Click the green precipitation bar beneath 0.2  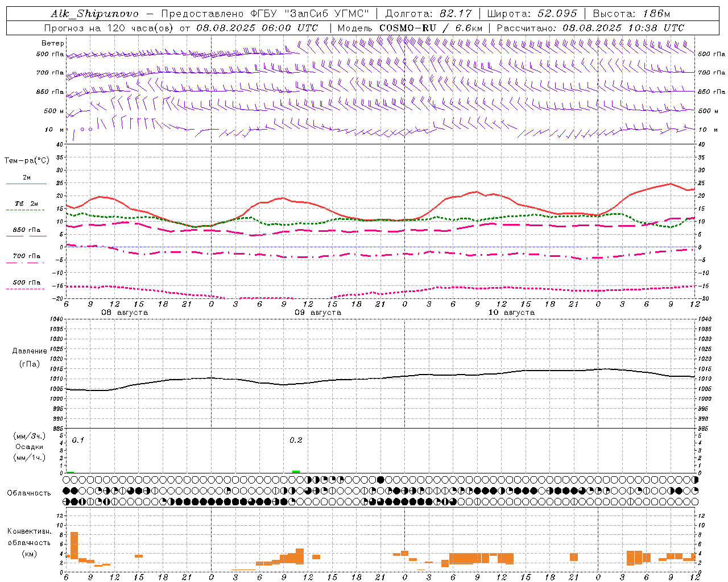pos(296,472)
